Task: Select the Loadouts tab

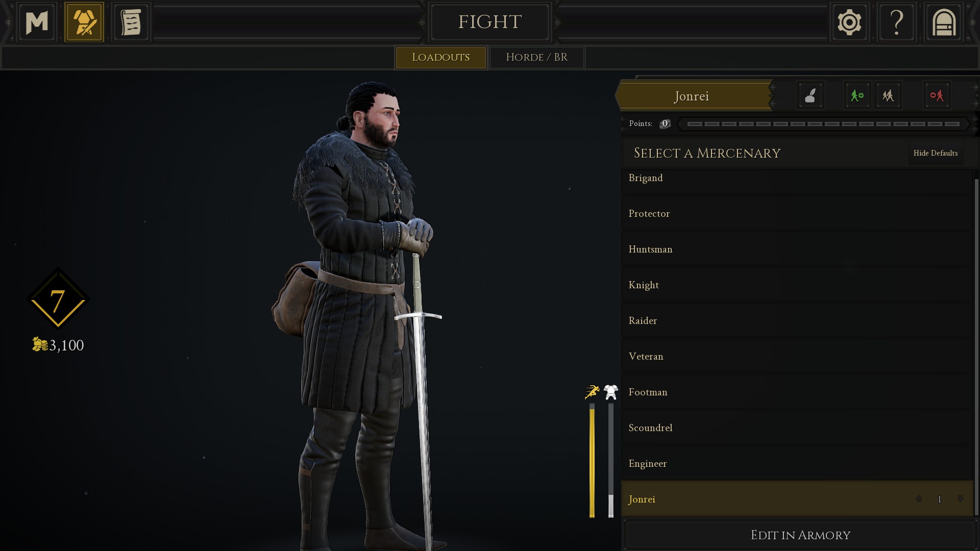Action: [x=440, y=57]
